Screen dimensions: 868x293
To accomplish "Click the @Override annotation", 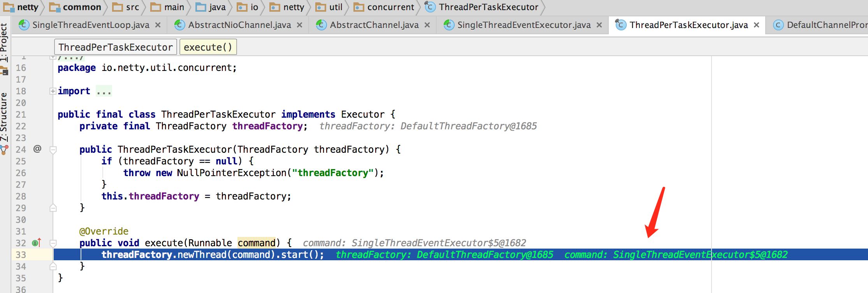I will 104,231.
